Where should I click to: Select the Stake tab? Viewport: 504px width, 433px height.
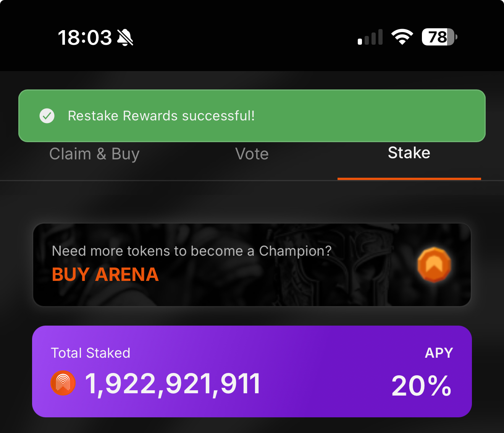(x=409, y=153)
